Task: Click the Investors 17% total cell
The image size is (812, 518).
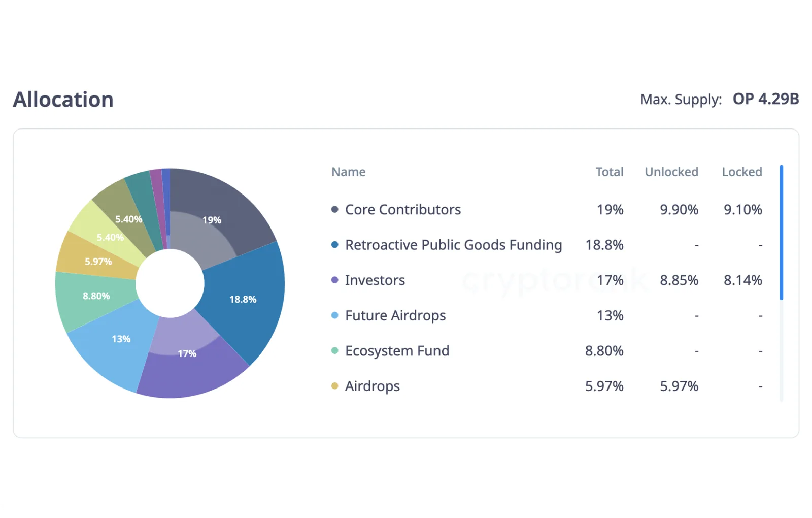Action: 610,280
